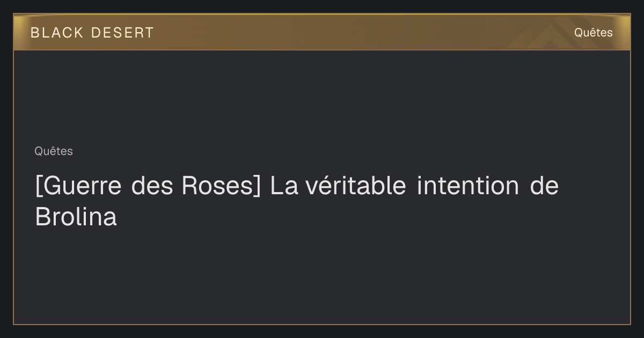Click the word véritable in the title
Screen dimensions: 644x338
[x=355, y=186]
